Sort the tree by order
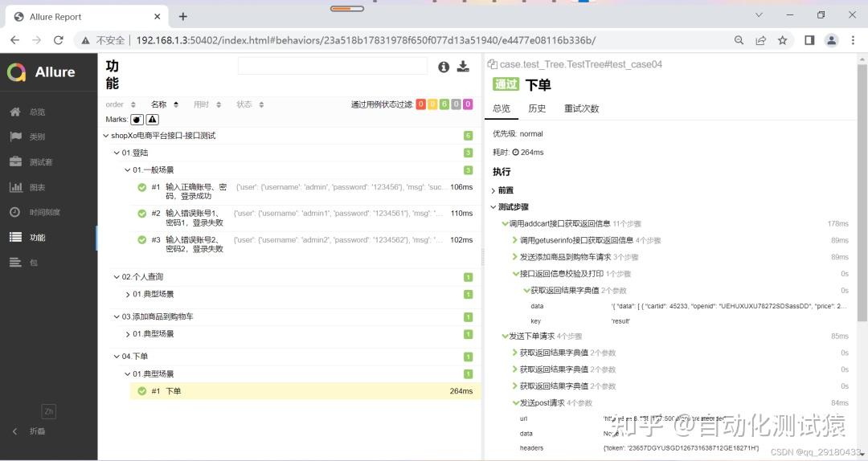868x461 pixels. coord(120,104)
